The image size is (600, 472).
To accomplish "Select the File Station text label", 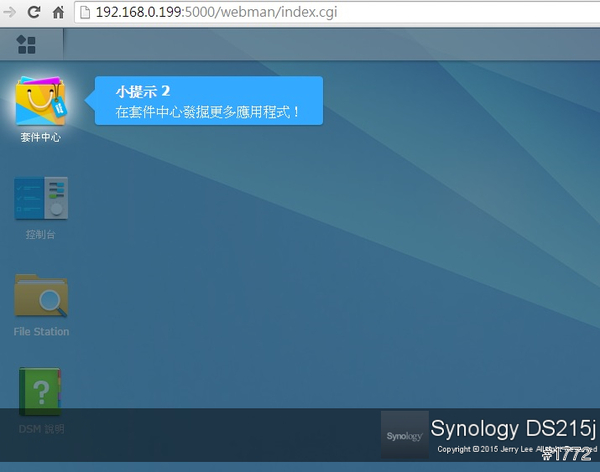I will (41, 332).
